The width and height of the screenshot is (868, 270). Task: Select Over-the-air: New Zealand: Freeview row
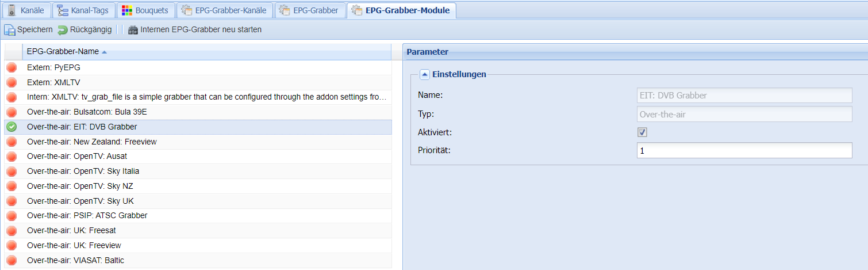pos(91,142)
